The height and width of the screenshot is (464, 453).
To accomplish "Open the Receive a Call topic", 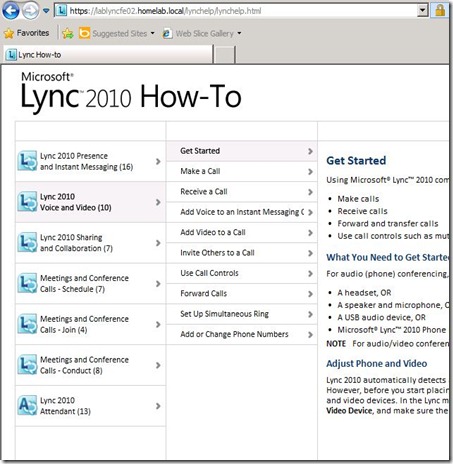I will click(242, 192).
